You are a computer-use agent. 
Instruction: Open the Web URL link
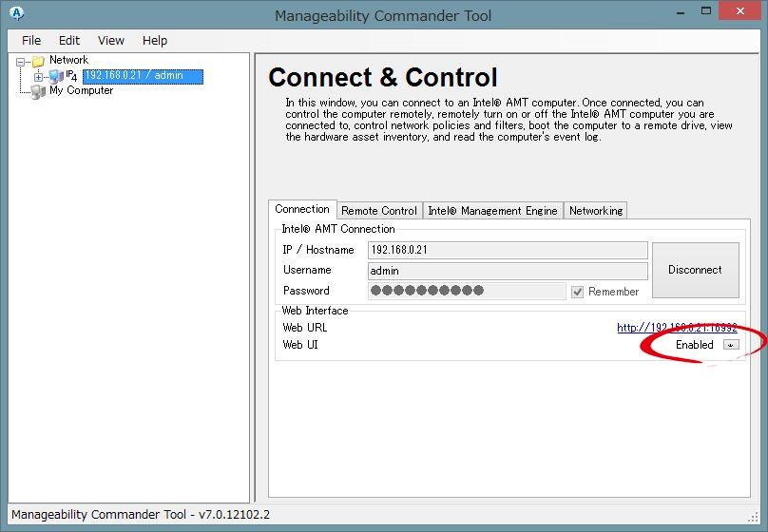[x=677, y=328]
